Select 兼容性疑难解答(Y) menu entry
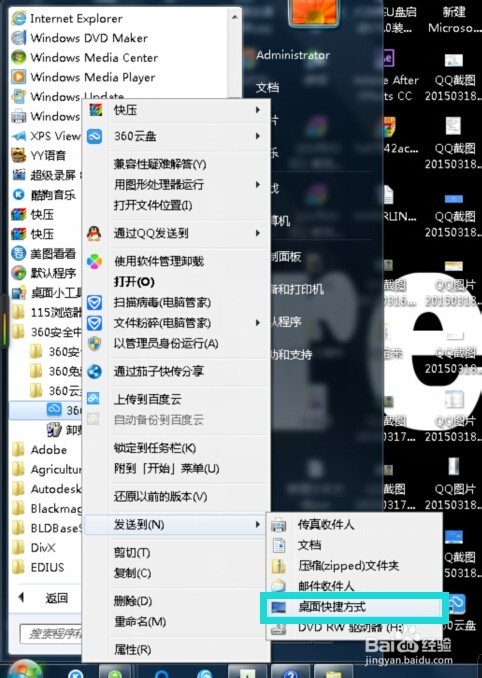The width and height of the screenshot is (482, 678). point(160,164)
